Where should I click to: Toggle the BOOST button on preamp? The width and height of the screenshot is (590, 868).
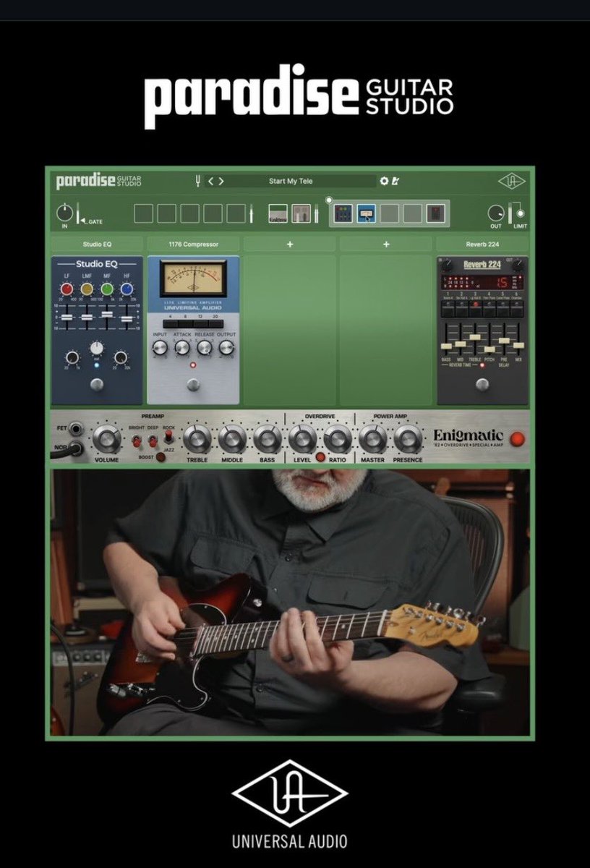tap(161, 457)
